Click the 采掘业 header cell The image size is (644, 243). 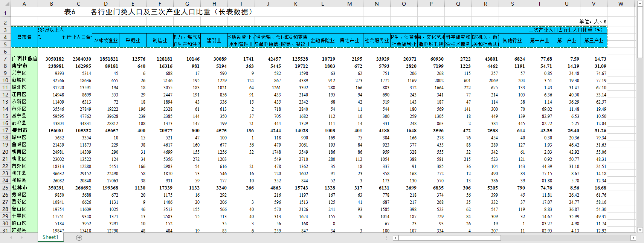tap(133, 40)
